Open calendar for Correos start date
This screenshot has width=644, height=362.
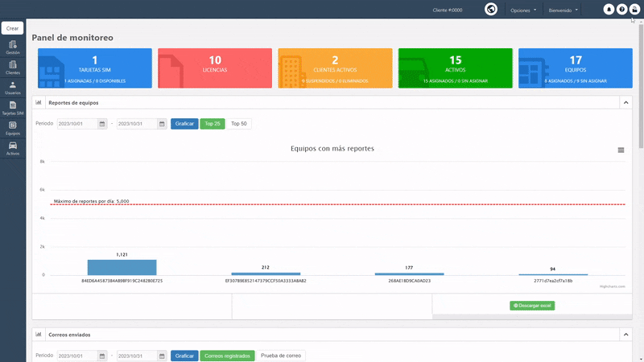tap(102, 356)
